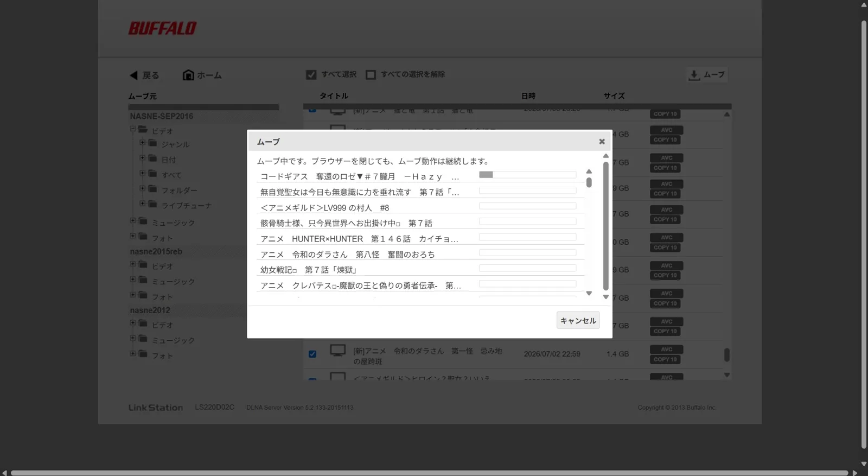Open the すべて folder icon

(x=152, y=173)
